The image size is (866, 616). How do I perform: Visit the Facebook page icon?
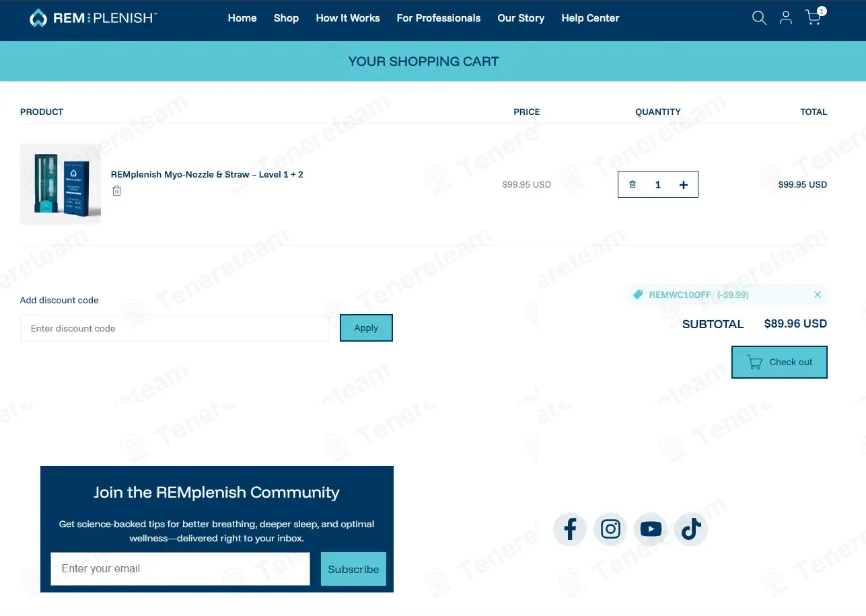click(x=570, y=529)
